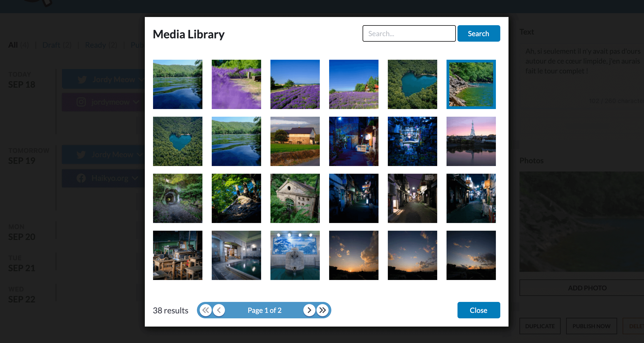
Task: Toggle visibility of the Add Photo option
Action: tap(587, 288)
